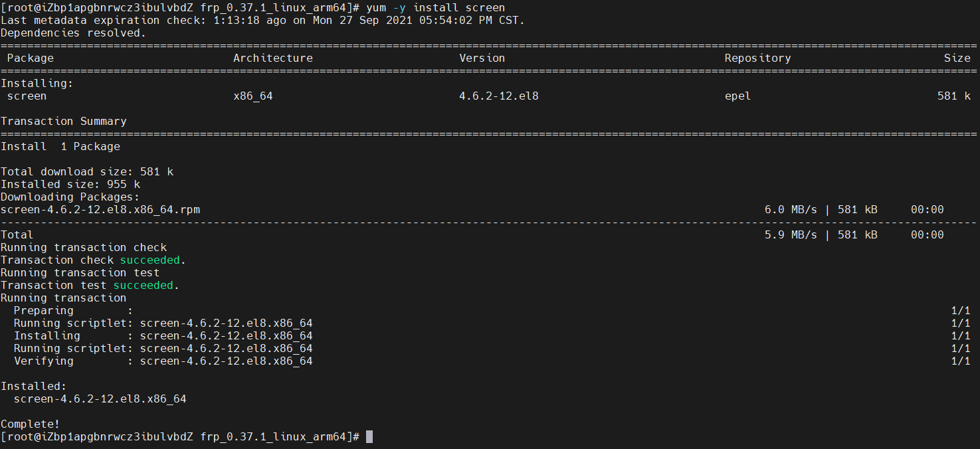
Task: Click 'Install 1 Package' summary line
Action: (x=60, y=146)
